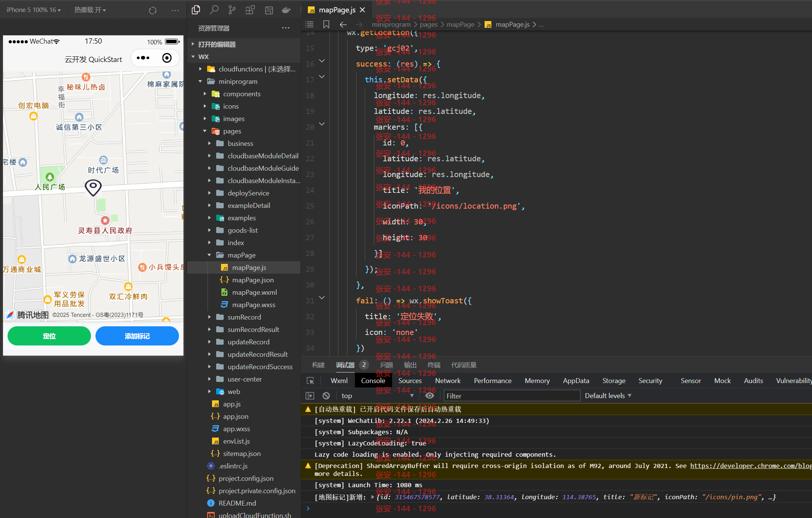The image size is (812, 518).
Task: Click the location pin marker on map
Action: pos(93,187)
